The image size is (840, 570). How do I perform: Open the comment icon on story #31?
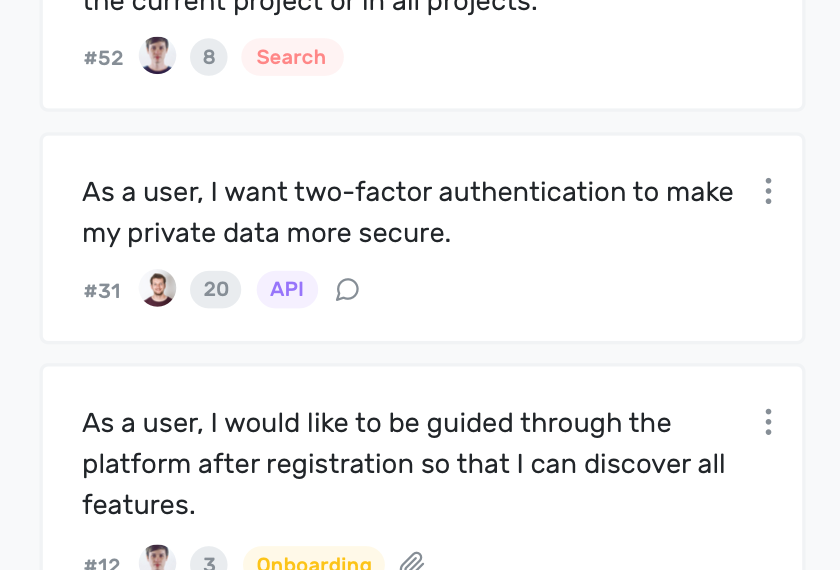tap(347, 290)
